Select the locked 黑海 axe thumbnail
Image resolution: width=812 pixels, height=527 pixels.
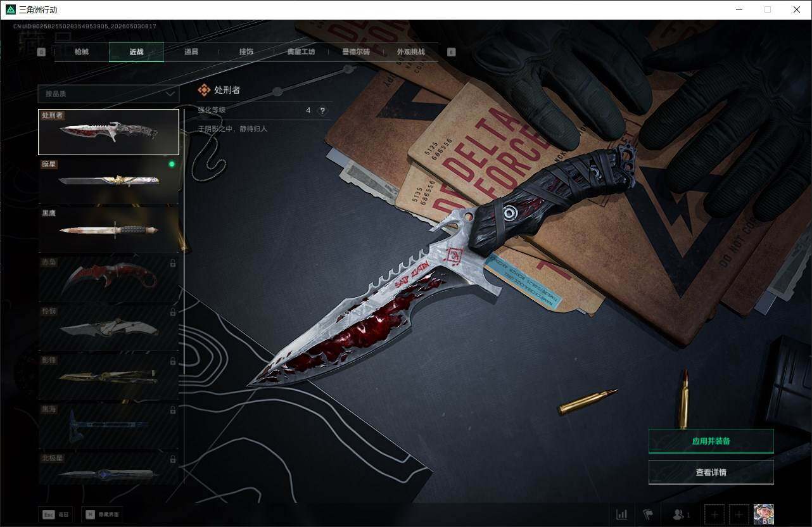(x=108, y=426)
